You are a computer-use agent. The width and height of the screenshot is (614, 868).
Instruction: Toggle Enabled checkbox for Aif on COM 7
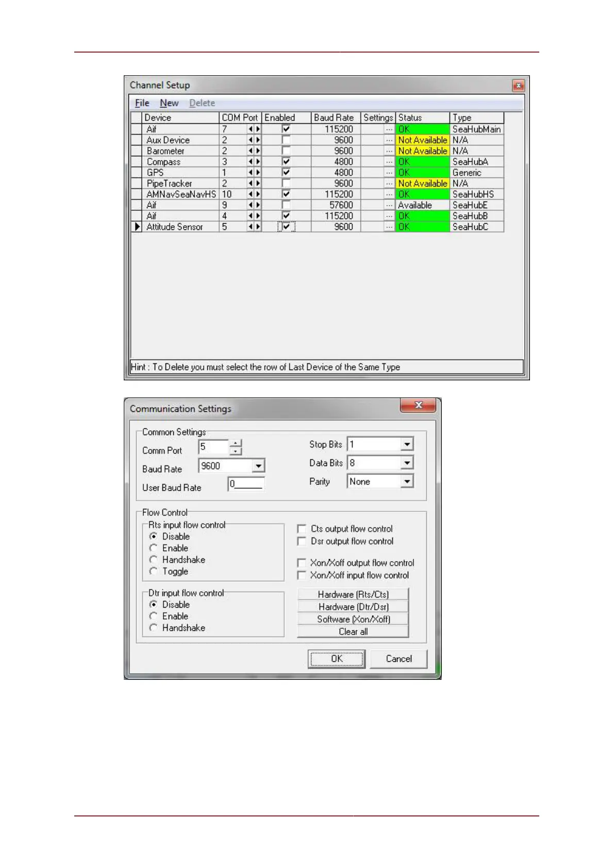[286, 129]
